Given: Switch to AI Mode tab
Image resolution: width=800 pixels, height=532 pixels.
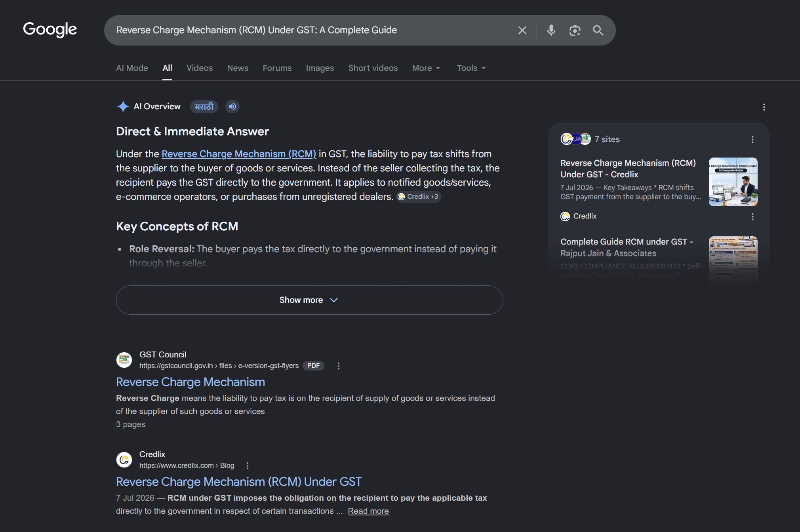Looking at the screenshot, I should coord(132,68).
